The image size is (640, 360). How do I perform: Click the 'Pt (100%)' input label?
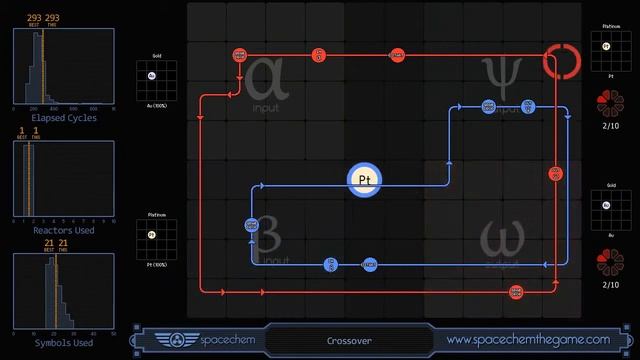tap(157, 265)
